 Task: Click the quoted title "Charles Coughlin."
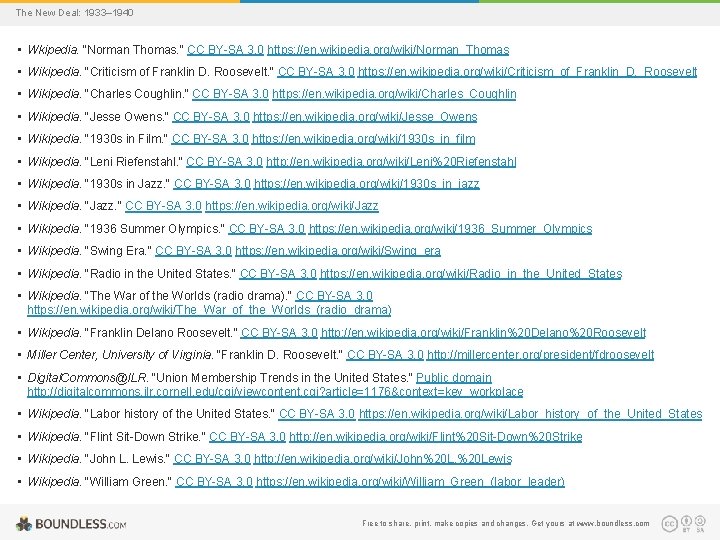(x=136, y=94)
